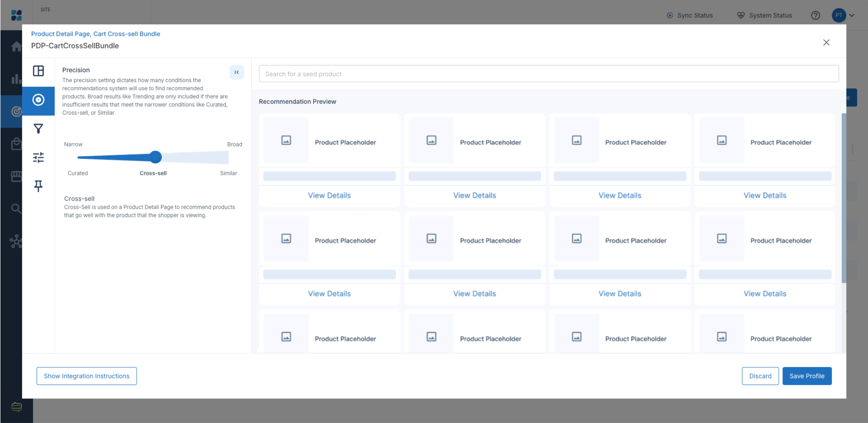Click Show Integration Instructions button
The image size is (868, 423).
click(86, 376)
